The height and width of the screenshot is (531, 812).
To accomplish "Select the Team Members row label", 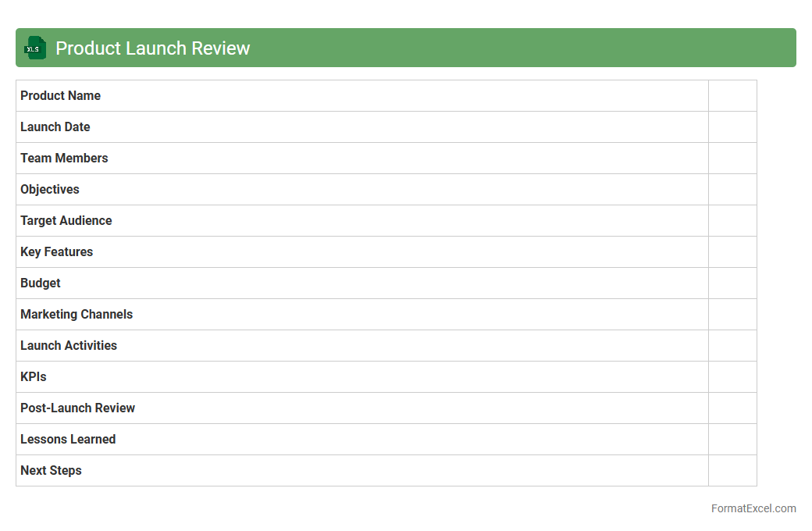I will pos(64,159).
